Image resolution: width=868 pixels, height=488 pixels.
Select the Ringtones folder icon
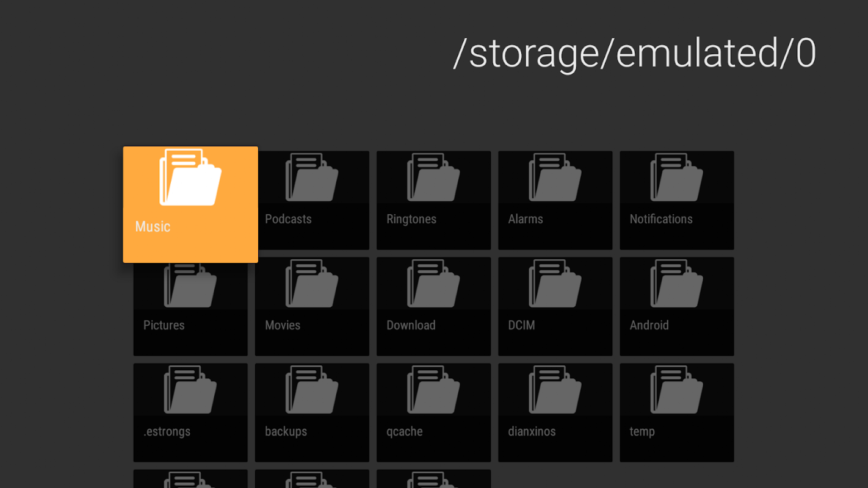433,177
